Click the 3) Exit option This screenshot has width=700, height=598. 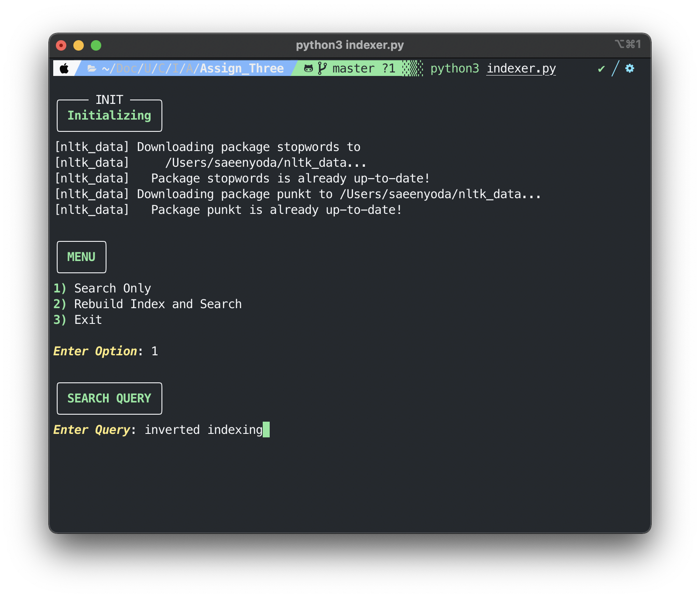tap(78, 320)
